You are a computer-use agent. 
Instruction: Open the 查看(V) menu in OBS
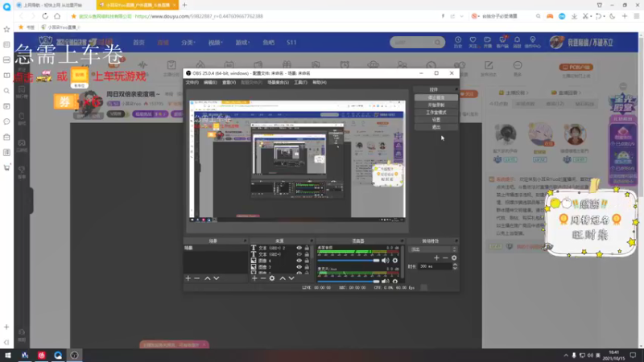(x=229, y=83)
